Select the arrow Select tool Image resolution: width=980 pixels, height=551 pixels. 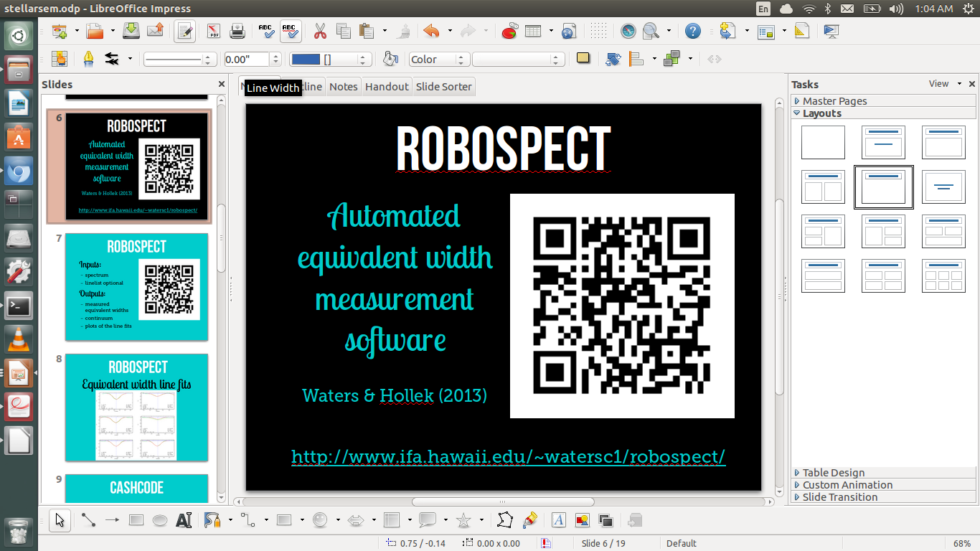60,520
